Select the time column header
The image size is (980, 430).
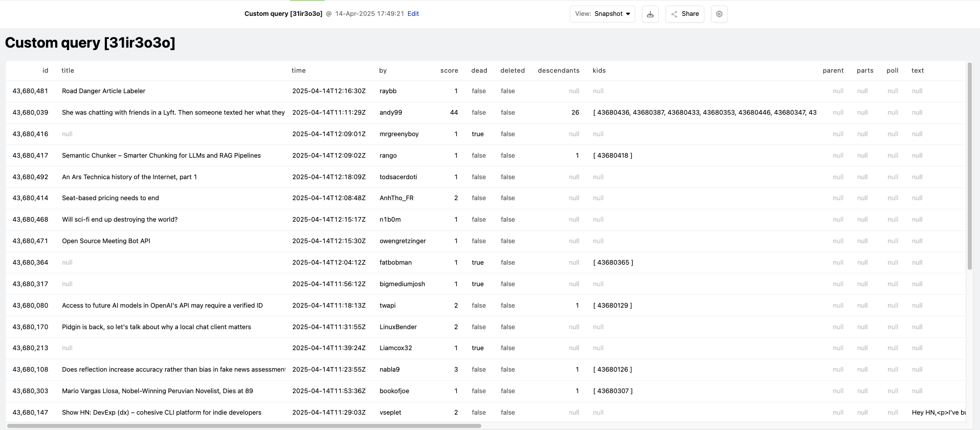pyautogui.click(x=299, y=71)
